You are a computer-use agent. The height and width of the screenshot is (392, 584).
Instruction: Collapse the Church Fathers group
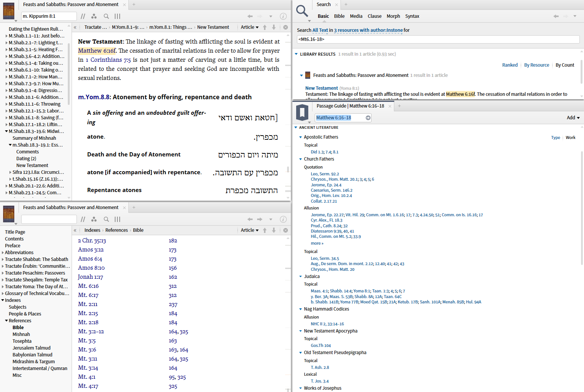(301, 159)
